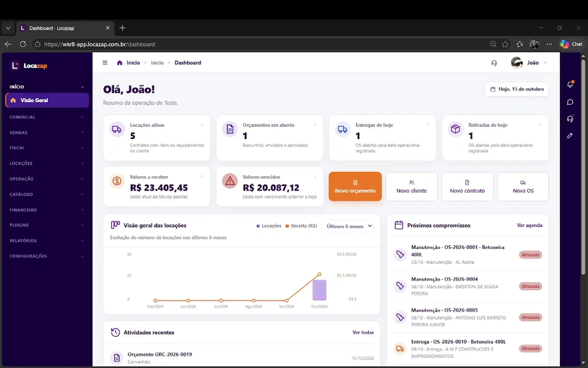588x368 pixels.
Task: Open the João user account dropdown
Action: pos(529,63)
